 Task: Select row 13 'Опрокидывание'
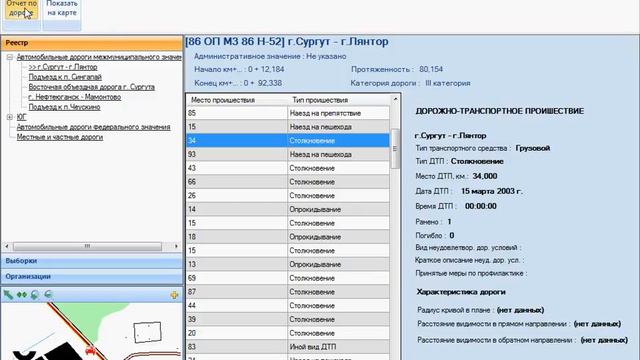point(288,264)
